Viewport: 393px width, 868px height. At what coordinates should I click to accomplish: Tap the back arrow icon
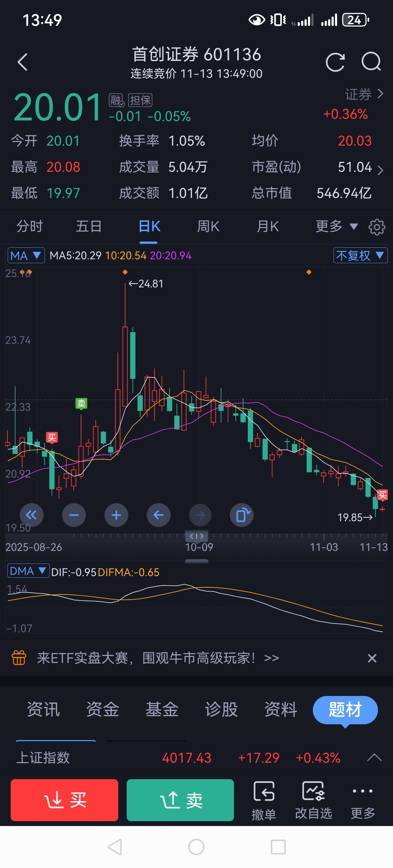point(23,62)
